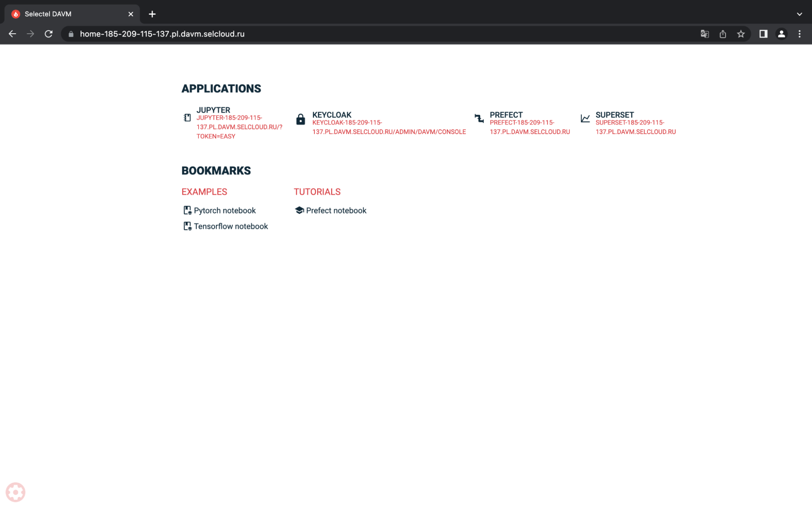Click browser page translate icon
Viewport: 812px width, 508px height.
tap(704, 34)
